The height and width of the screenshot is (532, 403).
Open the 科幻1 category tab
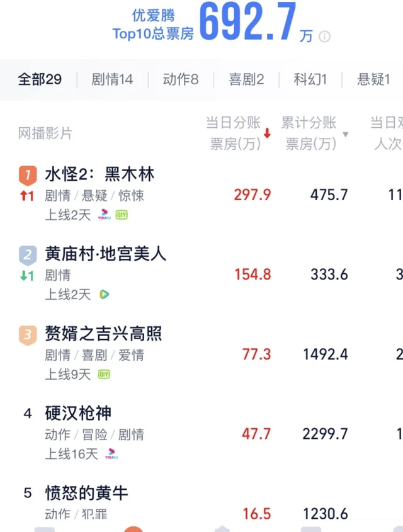(x=310, y=79)
